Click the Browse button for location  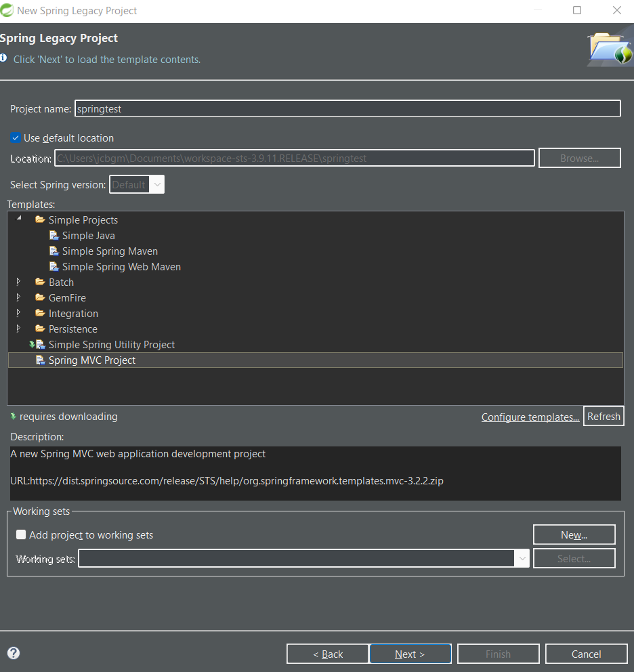[580, 158]
